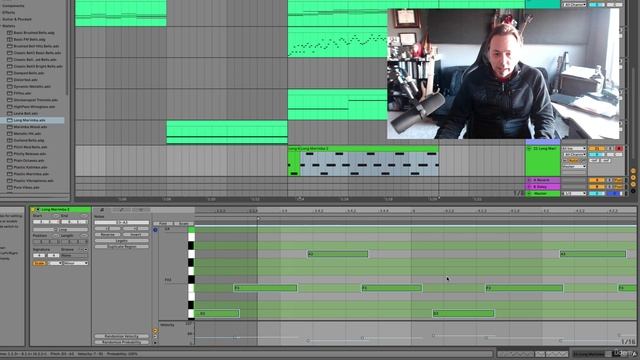Select Guitar & Plucked category in browser
The width and height of the screenshot is (640, 360).
point(17,19)
